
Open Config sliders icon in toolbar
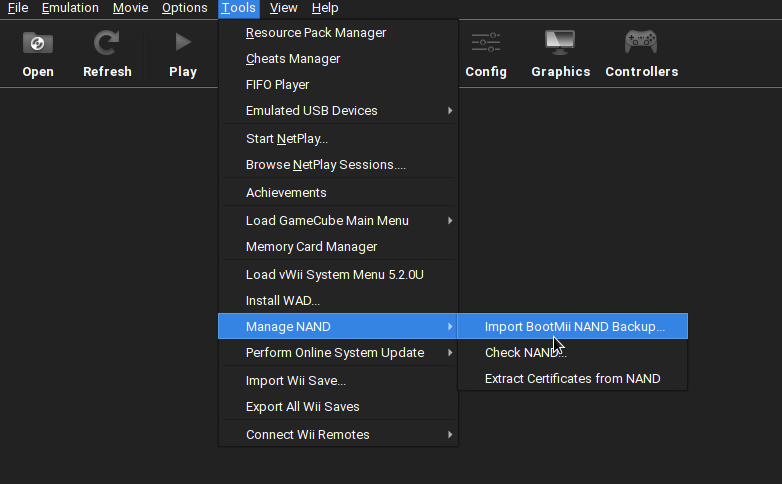click(486, 43)
